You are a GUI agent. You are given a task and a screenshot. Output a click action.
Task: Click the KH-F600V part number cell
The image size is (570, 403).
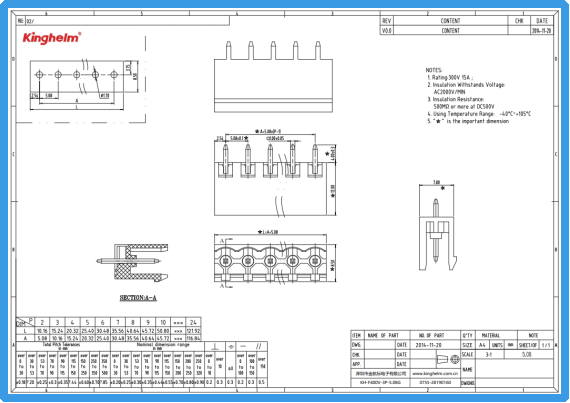[381, 382]
